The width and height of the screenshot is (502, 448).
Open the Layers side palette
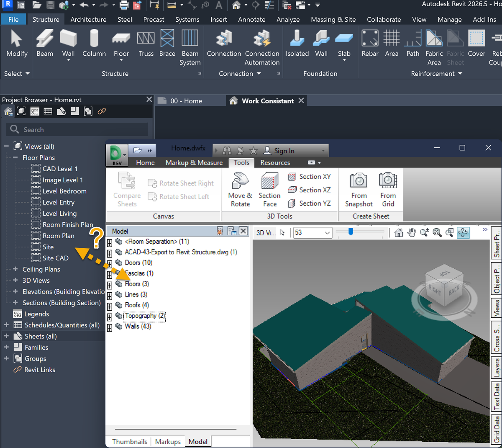click(x=496, y=367)
